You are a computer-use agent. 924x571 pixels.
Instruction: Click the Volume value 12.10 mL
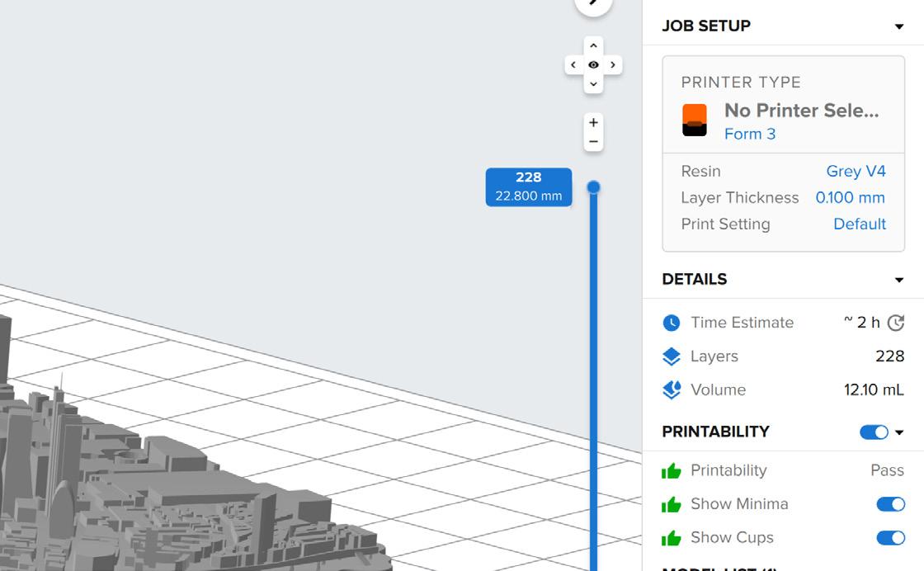coord(874,389)
